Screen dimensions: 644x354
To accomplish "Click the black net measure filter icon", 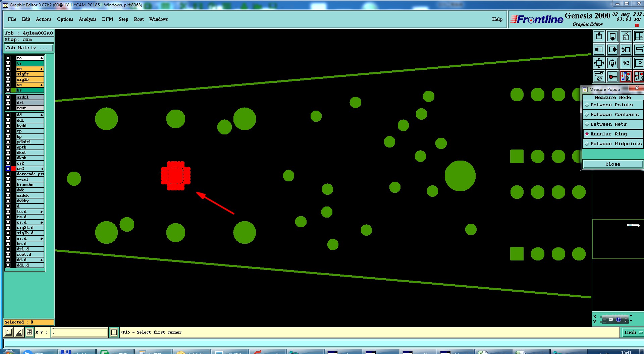I will (639, 76).
